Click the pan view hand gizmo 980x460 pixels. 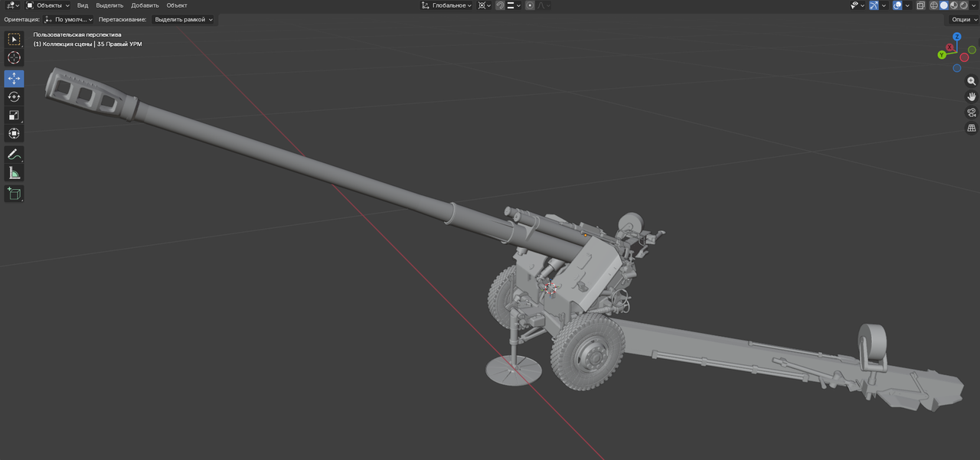click(972, 96)
